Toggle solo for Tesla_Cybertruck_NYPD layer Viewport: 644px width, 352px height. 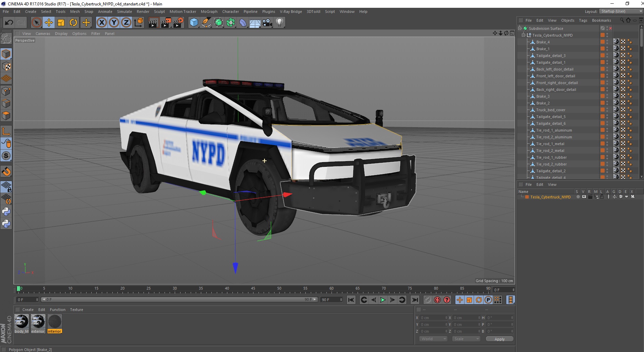[578, 197]
